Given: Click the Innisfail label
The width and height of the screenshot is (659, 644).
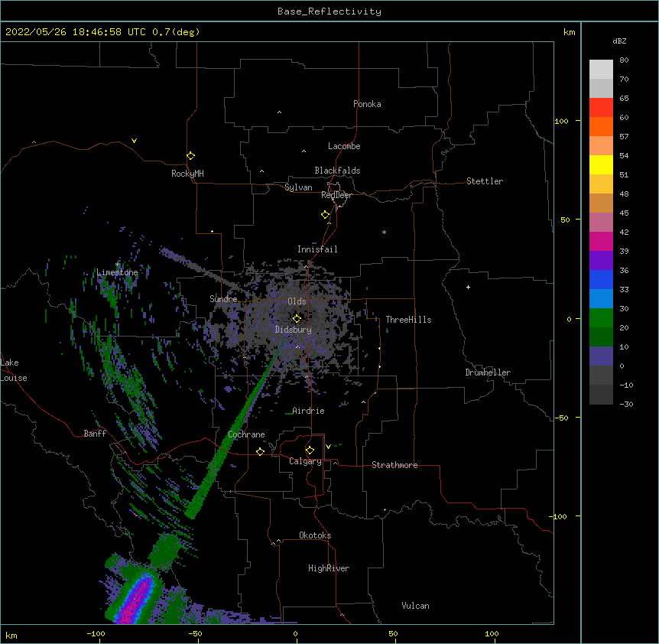Looking at the screenshot, I should tap(317, 249).
